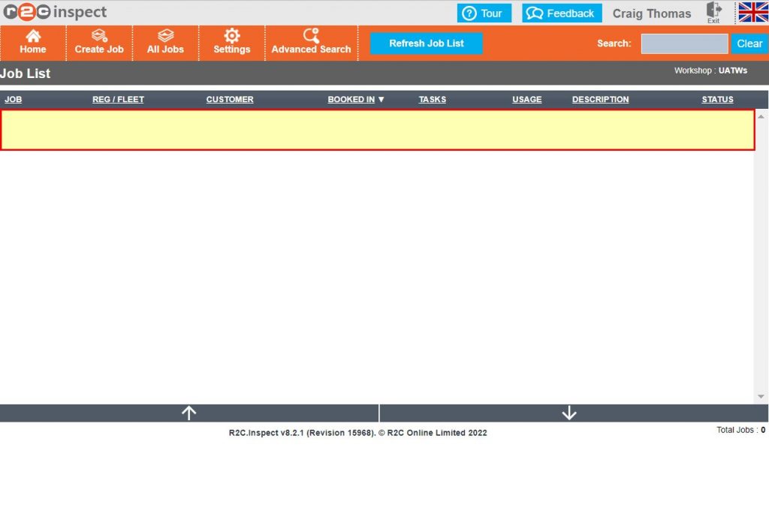Click inside the Search input box

click(683, 44)
